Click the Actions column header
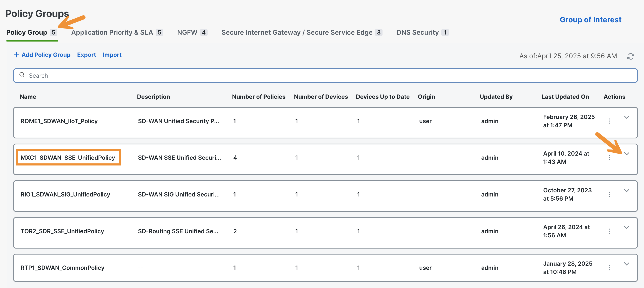 click(614, 97)
